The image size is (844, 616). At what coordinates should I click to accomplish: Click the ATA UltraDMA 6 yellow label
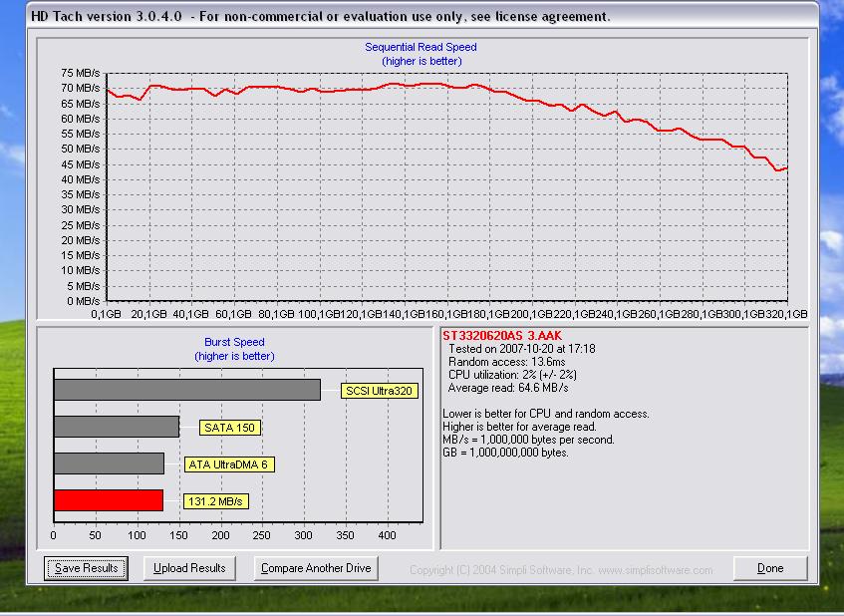(x=229, y=464)
